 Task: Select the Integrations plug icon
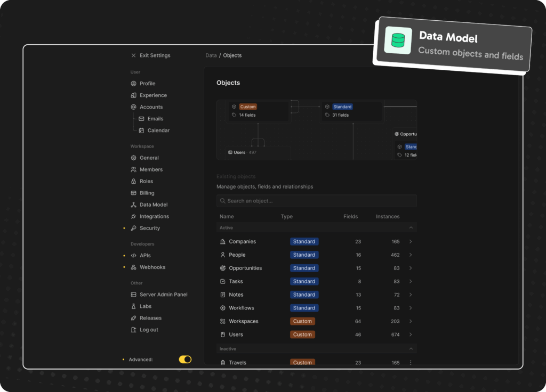[x=134, y=217]
